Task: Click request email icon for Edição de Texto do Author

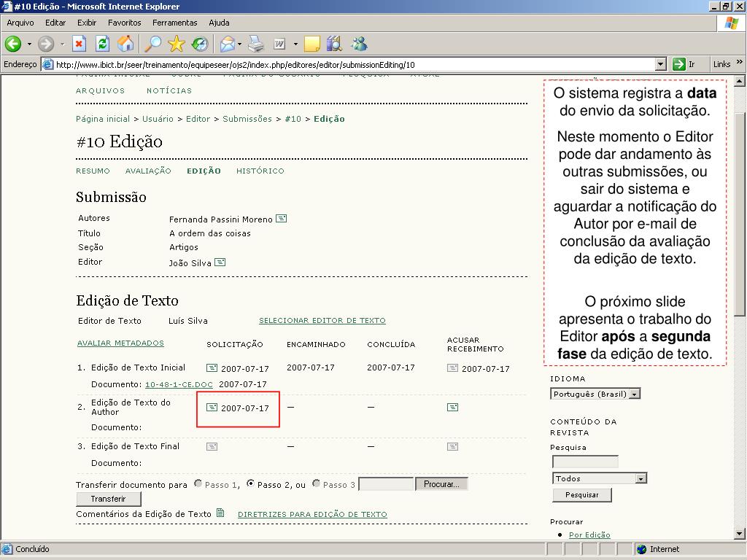Action: pos(212,407)
